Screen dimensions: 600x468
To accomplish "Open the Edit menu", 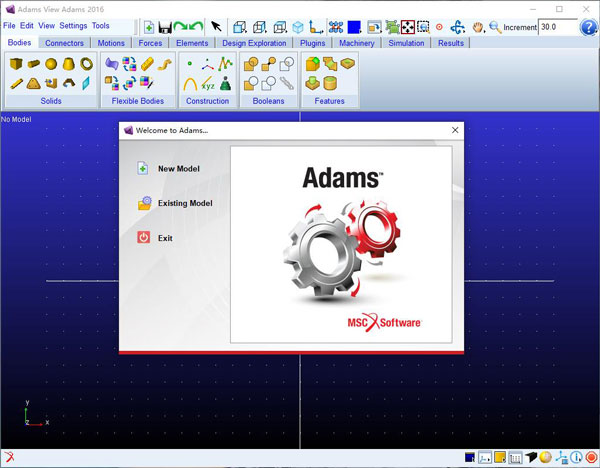I will (26, 26).
